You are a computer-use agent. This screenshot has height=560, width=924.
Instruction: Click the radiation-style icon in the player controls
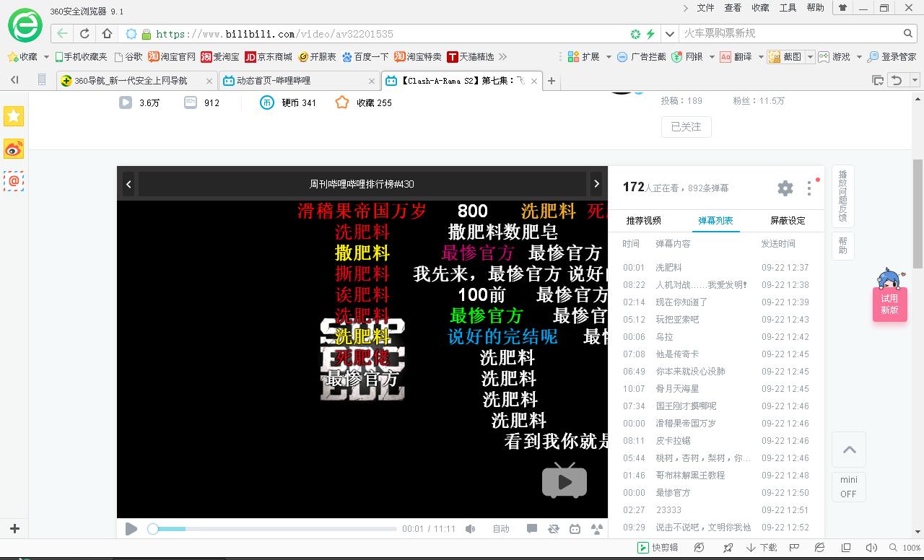pos(597,529)
